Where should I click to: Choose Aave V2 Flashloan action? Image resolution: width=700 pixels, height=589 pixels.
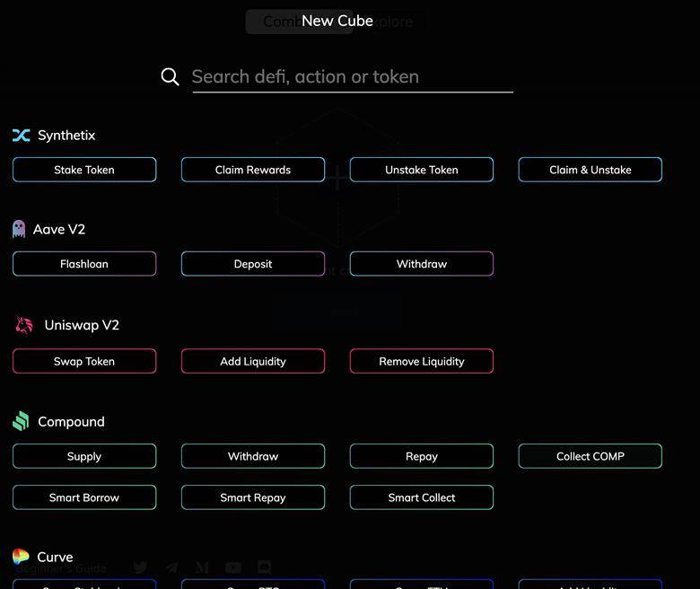[84, 264]
